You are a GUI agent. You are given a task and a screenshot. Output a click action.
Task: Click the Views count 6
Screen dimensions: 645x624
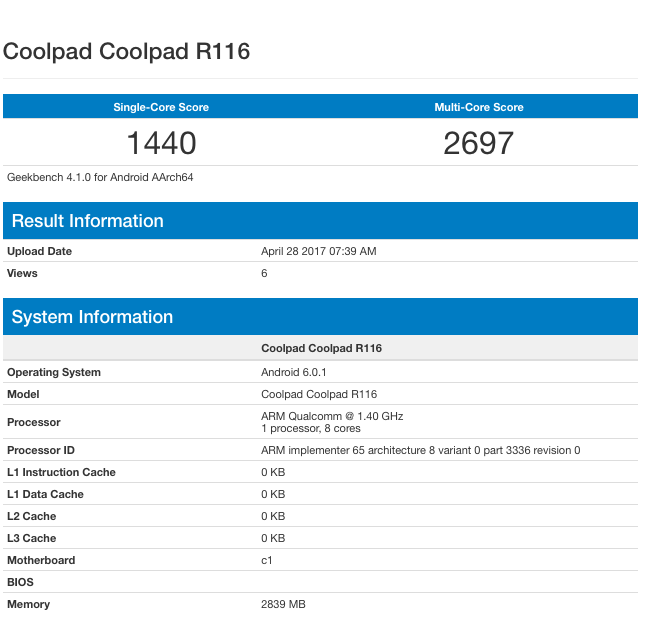[x=264, y=273]
